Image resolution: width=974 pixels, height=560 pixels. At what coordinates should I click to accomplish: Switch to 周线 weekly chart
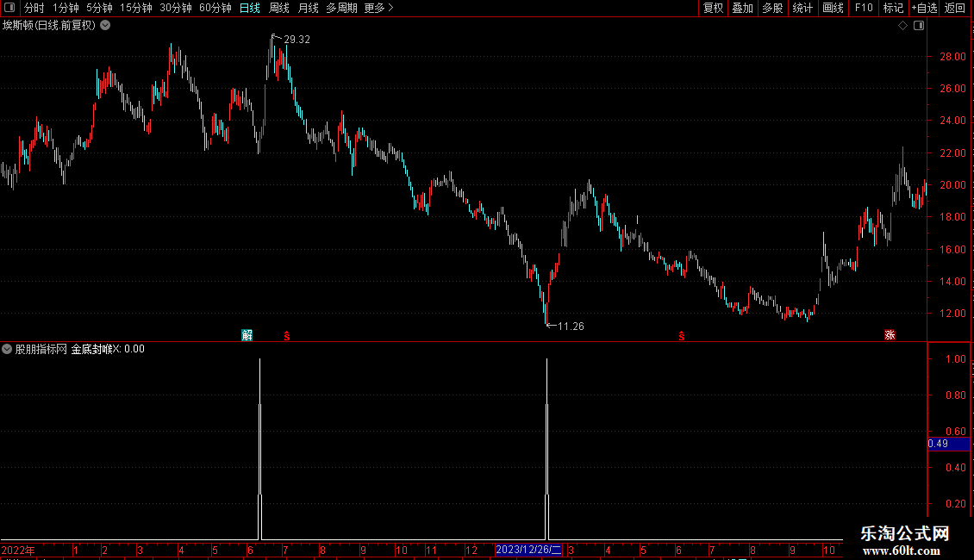279,8
